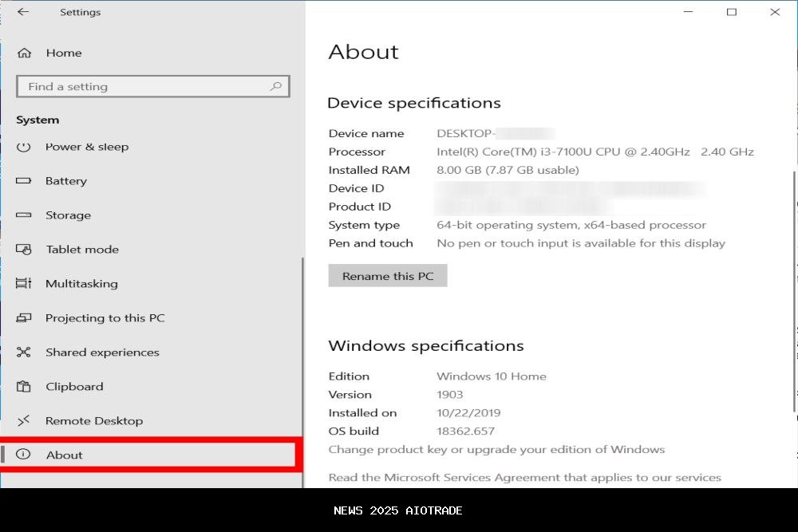Click the Shared experiences icon
Viewport: 798px width, 532px height.
click(24, 353)
